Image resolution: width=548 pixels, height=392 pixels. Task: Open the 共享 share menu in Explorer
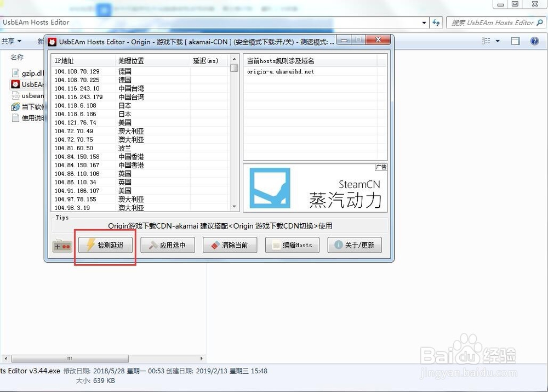pyautogui.click(x=11, y=41)
